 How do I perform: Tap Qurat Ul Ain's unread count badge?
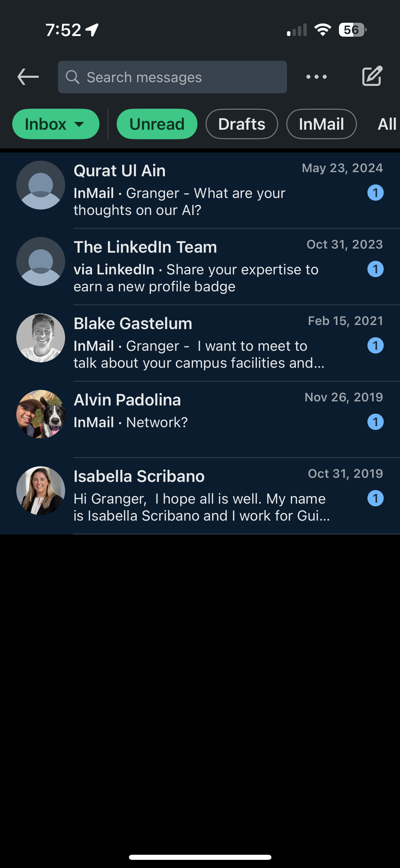click(x=375, y=193)
